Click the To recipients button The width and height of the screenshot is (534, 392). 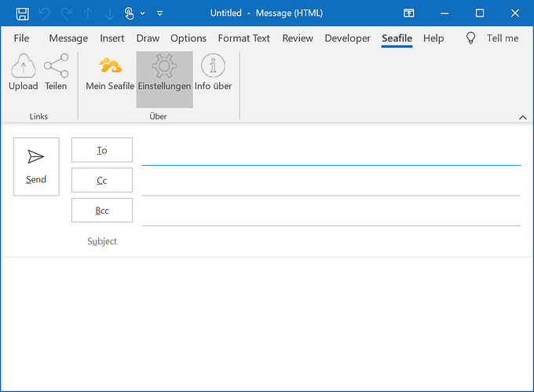[102, 150]
